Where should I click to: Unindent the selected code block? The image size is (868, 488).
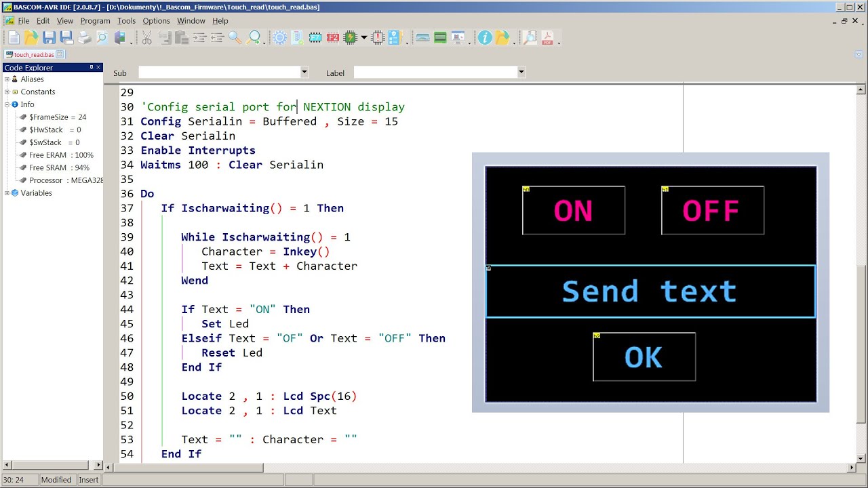click(217, 38)
